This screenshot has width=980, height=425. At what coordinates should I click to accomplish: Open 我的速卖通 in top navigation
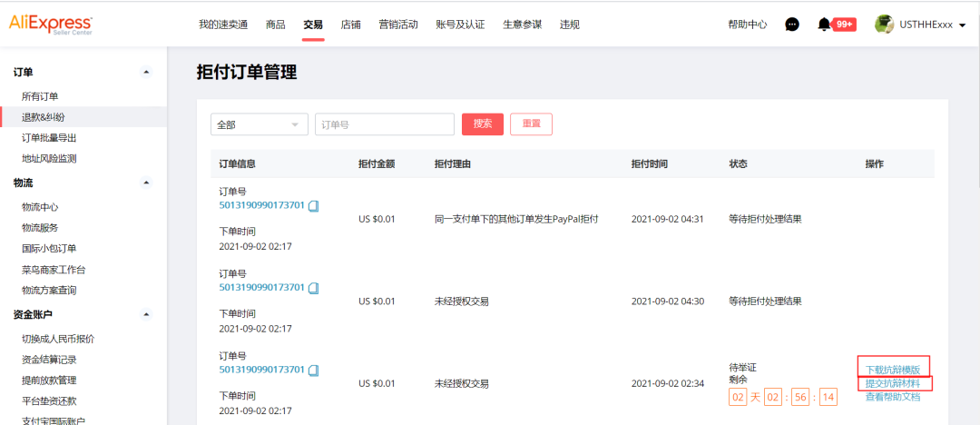[223, 25]
